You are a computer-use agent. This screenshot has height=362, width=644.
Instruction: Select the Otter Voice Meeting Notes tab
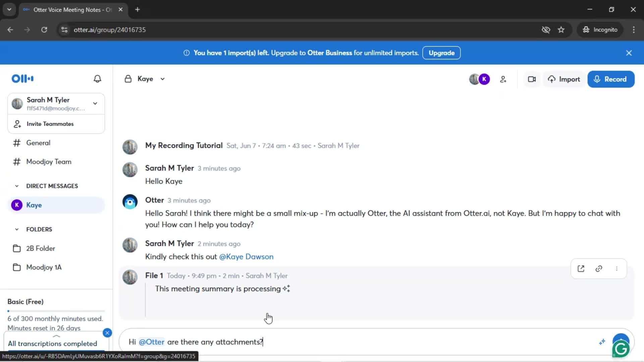(x=73, y=10)
